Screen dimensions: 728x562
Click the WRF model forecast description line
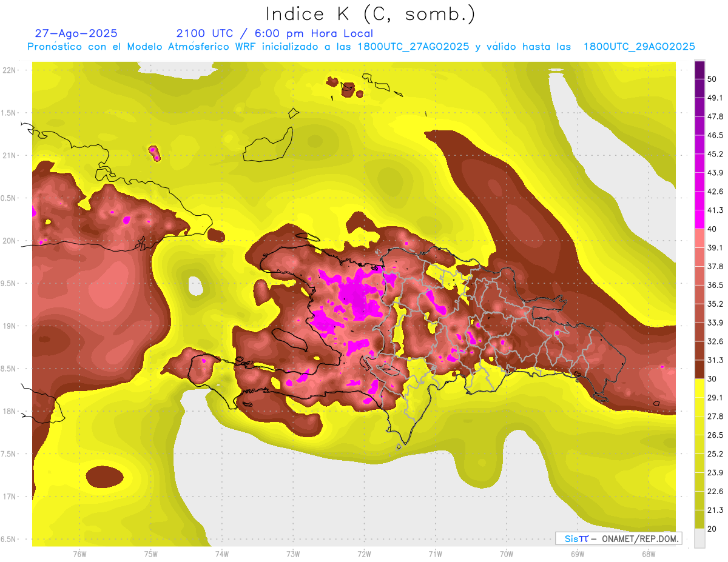361,47
